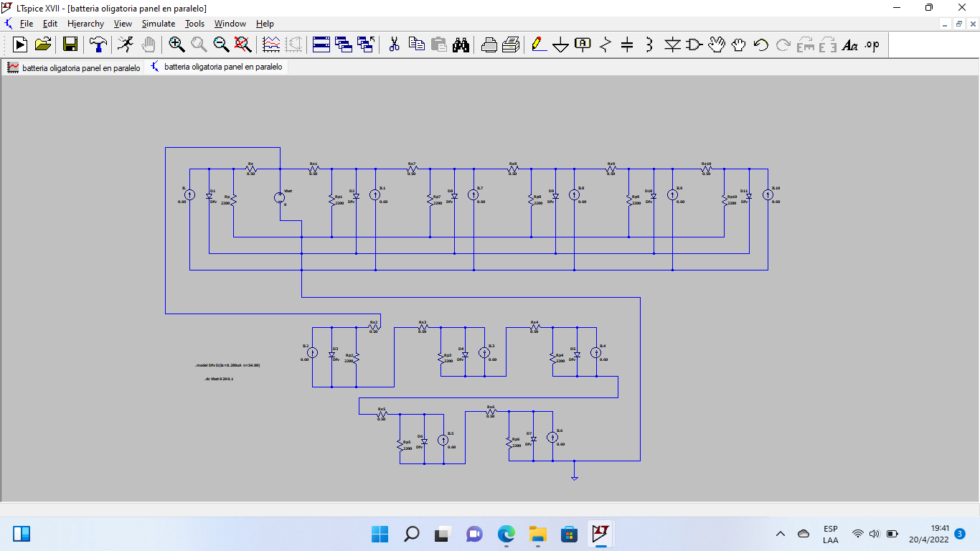Screen dimensions: 980x551
Task: Click the LTspice taskbar icon
Action: 600,534
